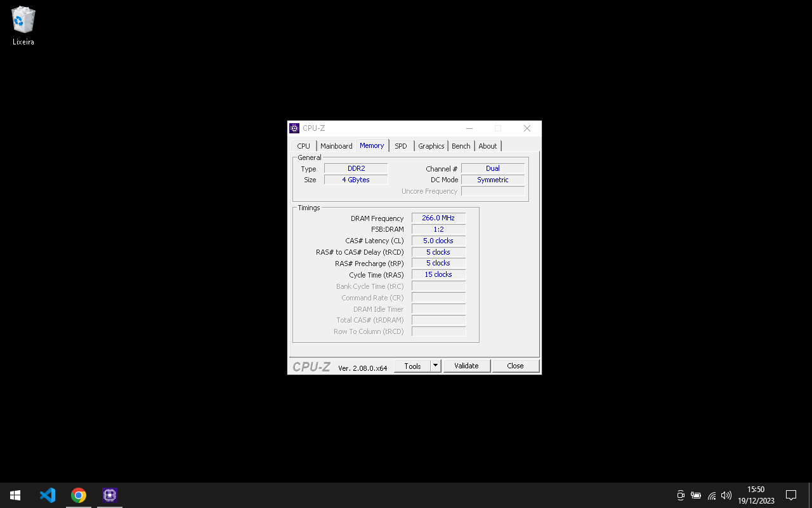The image size is (812, 508).
Task: Click the Tools button
Action: pyautogui.click(x=412, y=366)
